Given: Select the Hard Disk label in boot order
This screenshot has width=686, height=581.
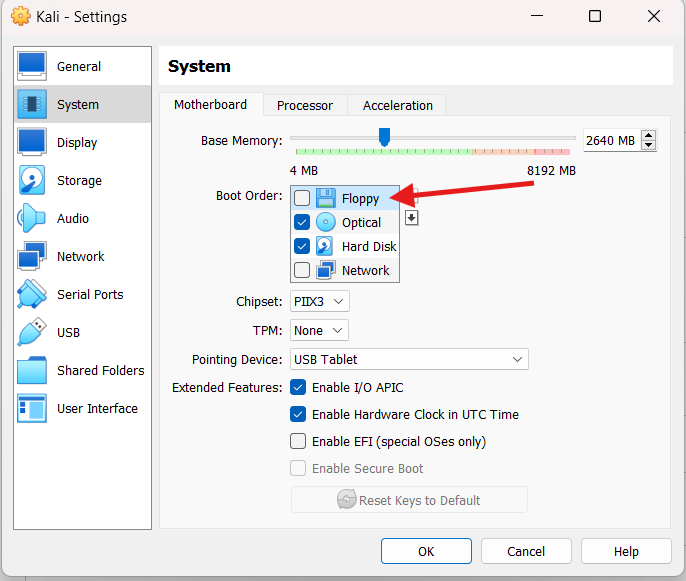Looking at the screenshot, I should pos(369,246).
